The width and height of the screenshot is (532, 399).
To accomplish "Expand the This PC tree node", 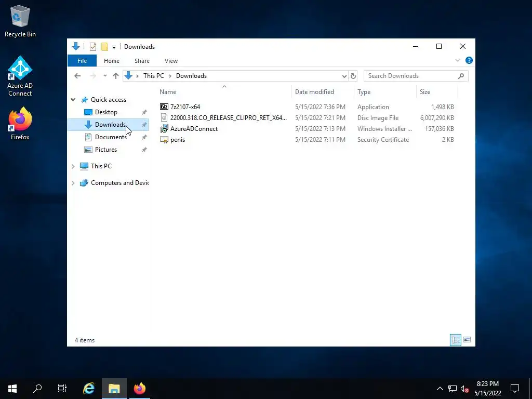I will (73, 166).
